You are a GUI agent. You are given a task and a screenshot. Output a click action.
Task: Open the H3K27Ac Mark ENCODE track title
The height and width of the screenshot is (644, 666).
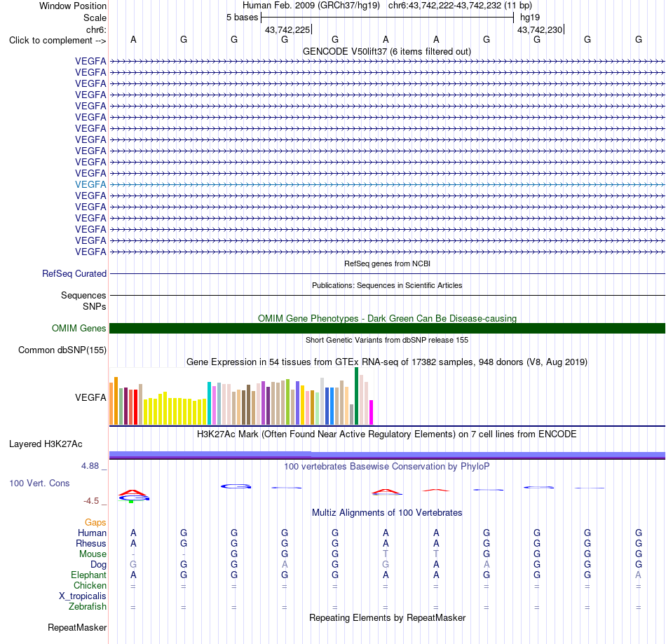pos(387,434)
